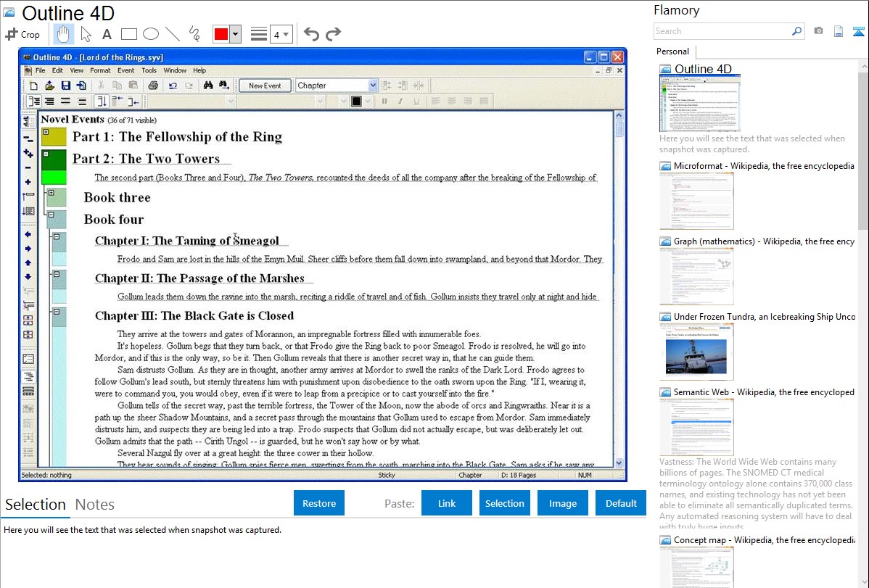This screenshot has height=588, width=869.
Task: Click the blue down arrow in side toolbar
Action: tap(28, 276)
